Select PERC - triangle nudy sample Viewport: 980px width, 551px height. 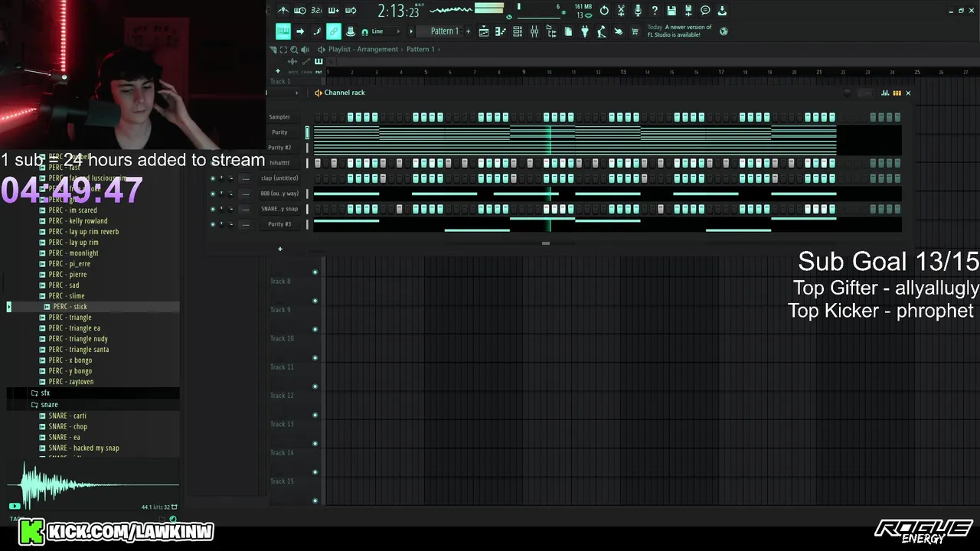pos(78,338)
